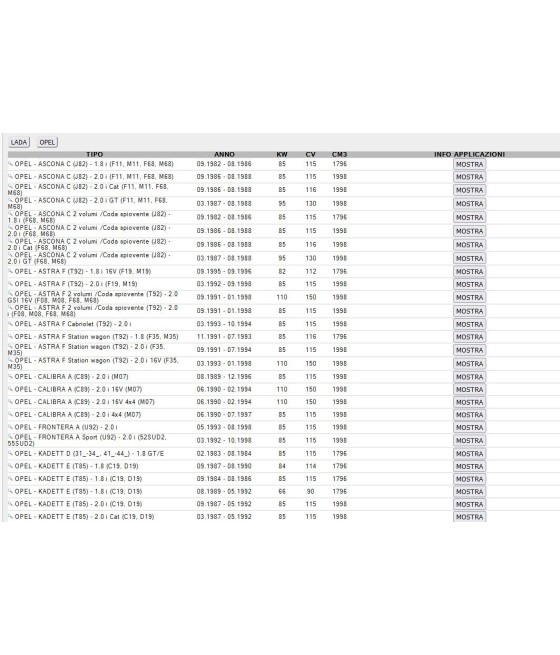Click the LADA brand button
560x655 pixels.
19,142
